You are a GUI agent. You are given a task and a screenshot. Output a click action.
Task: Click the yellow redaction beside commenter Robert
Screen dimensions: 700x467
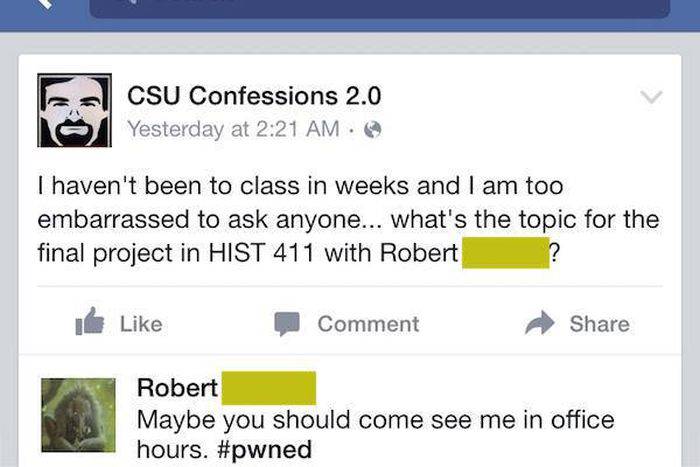click(268, 387)
